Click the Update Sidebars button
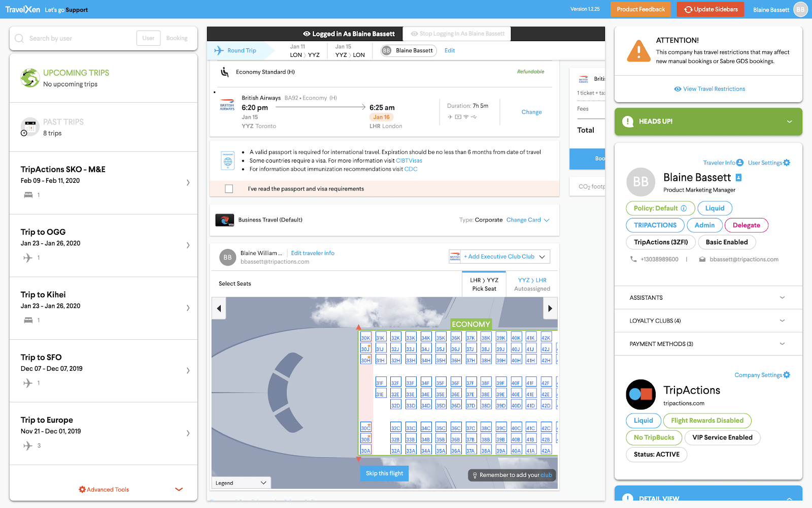Viewport: 812px width, 508px height. [x=710, y=9]
